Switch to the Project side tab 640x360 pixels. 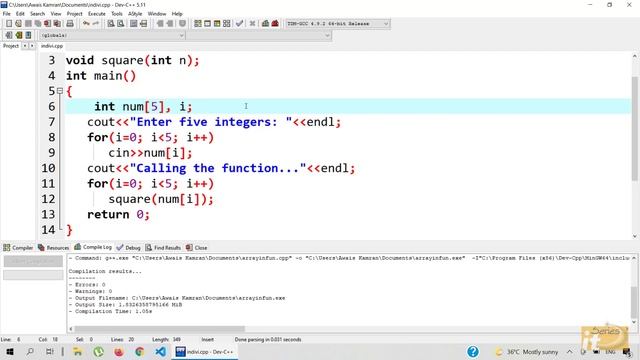[11, 46]
